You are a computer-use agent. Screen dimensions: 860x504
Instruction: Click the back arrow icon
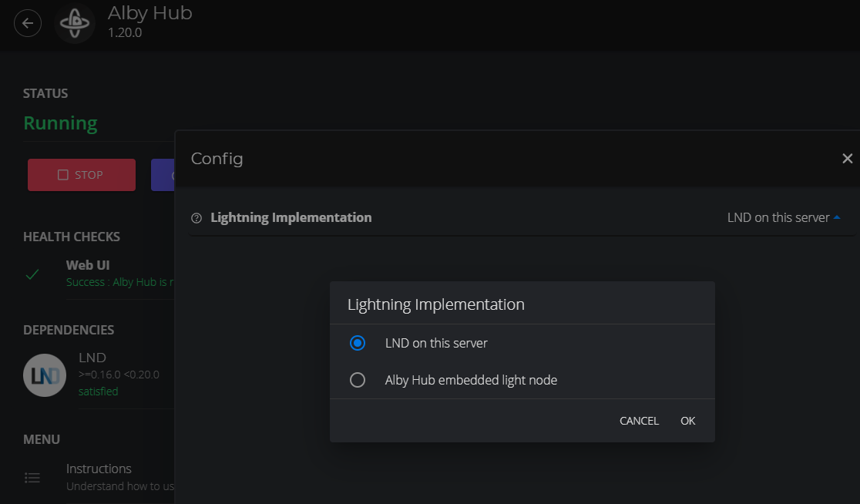pos(28,23)
